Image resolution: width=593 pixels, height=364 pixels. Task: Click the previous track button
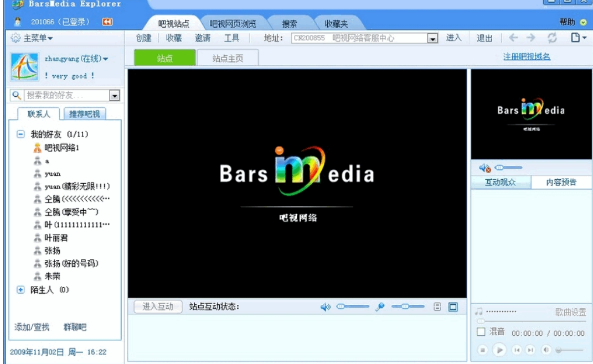(x=517, y=350)
